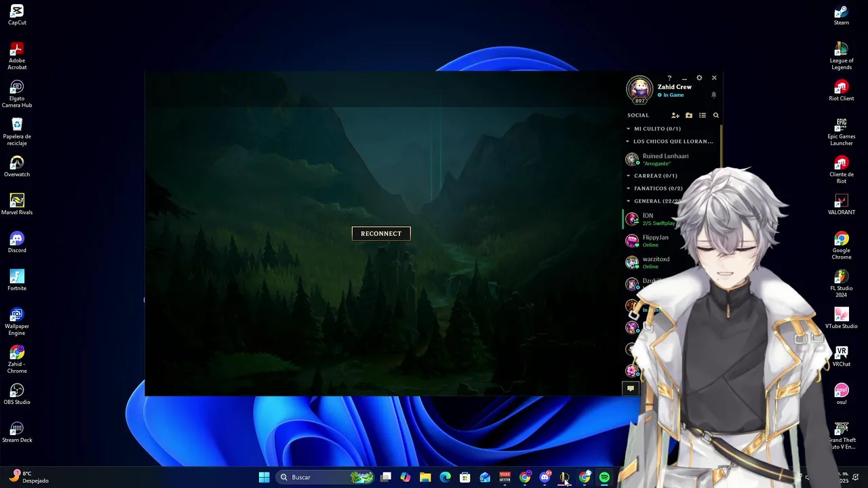Select League of Legends desktop icon
Viewport: 868px width, 488px height.
(842, 56)
